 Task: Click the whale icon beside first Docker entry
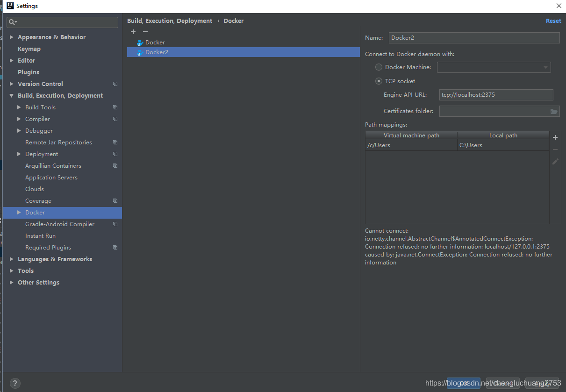140,43
